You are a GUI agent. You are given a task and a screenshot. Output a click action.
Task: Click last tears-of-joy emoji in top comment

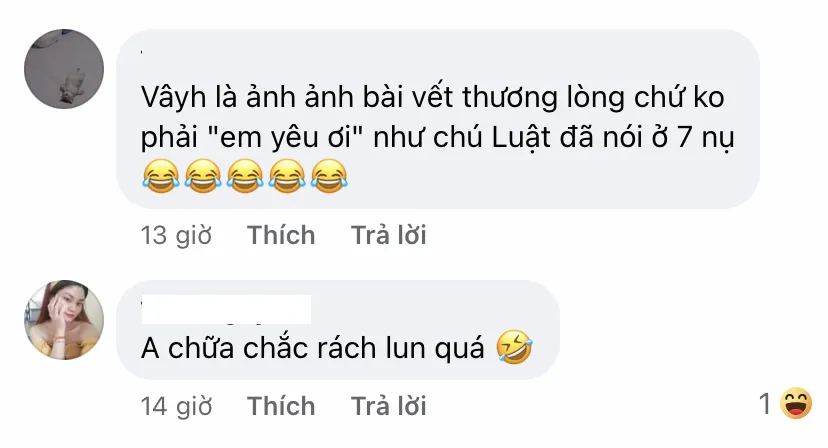coord(329,176)
